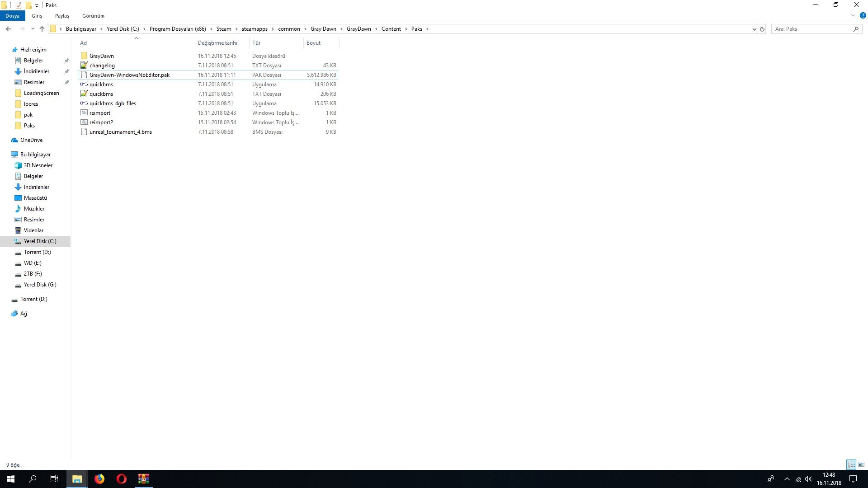Viewport: 868px width, 488px height.
Task: Open the Help question mark icon
Action: (x=863, y=15)
